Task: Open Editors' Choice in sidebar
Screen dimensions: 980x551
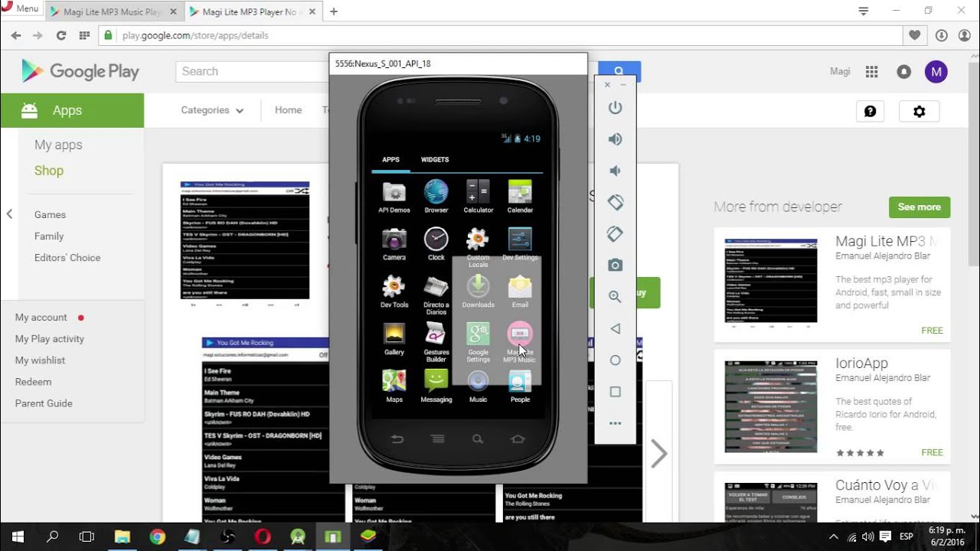Action: [x=67, y=258]
